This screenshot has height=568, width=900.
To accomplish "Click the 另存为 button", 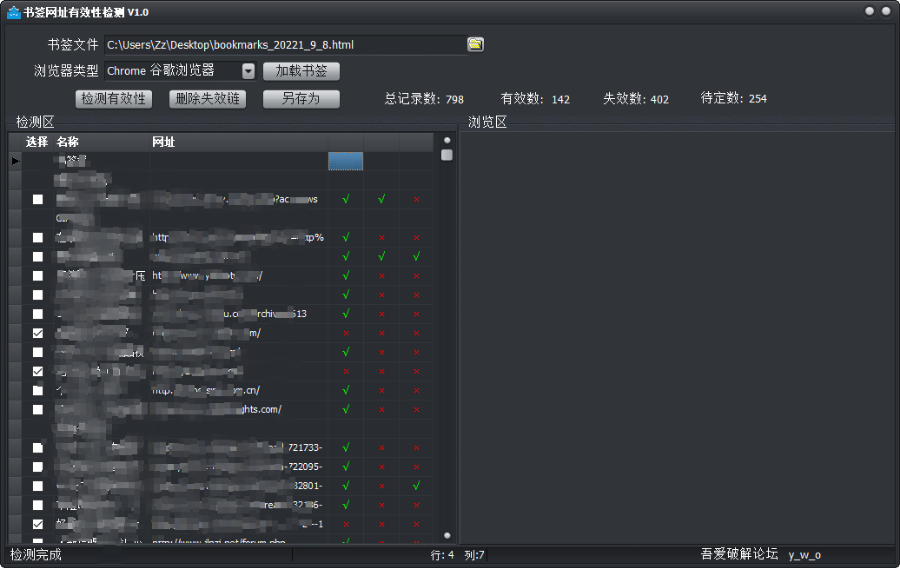I will pyautogui.click(x=301, y=99).
